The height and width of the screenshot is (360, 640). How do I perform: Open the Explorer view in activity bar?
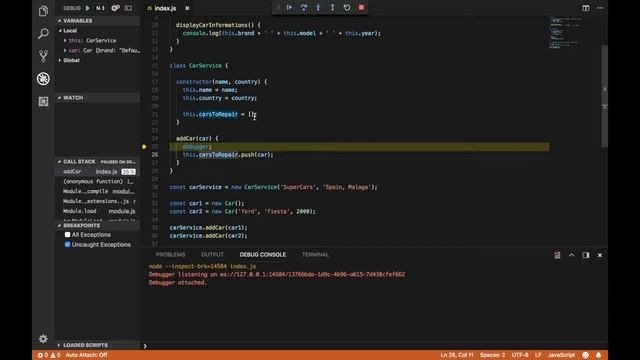point(43,11)
